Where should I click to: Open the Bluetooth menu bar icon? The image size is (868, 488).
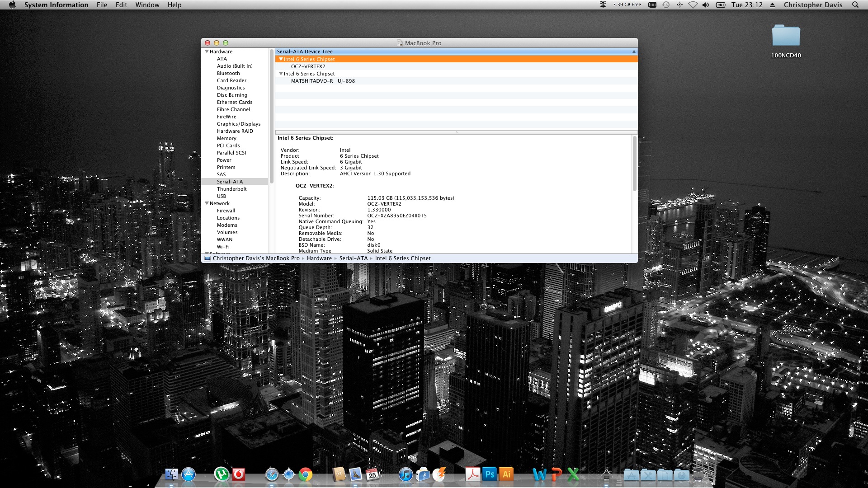(x=679, y=5)
